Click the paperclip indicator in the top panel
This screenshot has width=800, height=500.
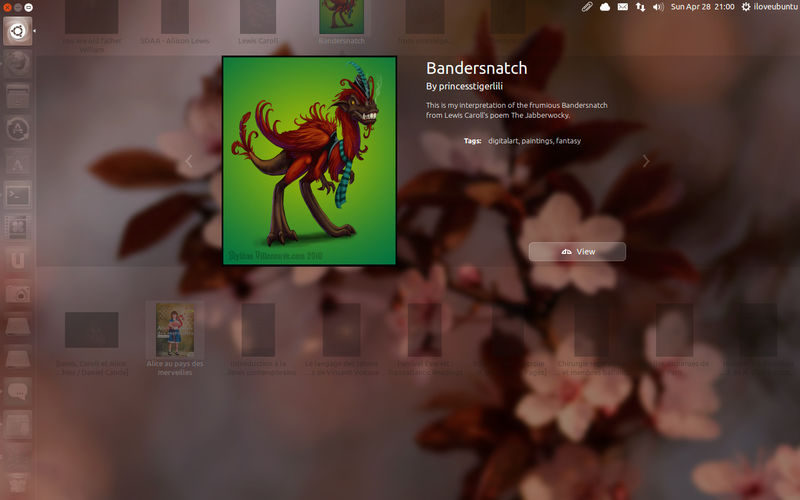pos(587,7)
